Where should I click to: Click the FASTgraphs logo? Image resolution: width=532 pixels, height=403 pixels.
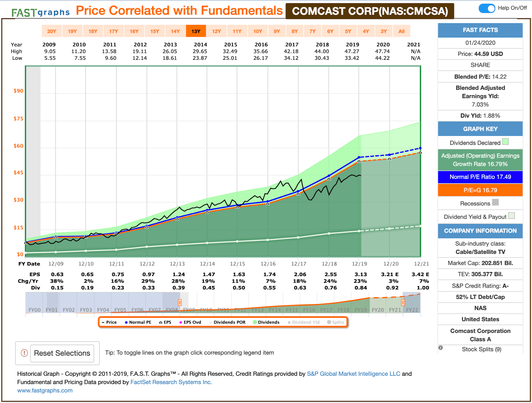[41, 12]
